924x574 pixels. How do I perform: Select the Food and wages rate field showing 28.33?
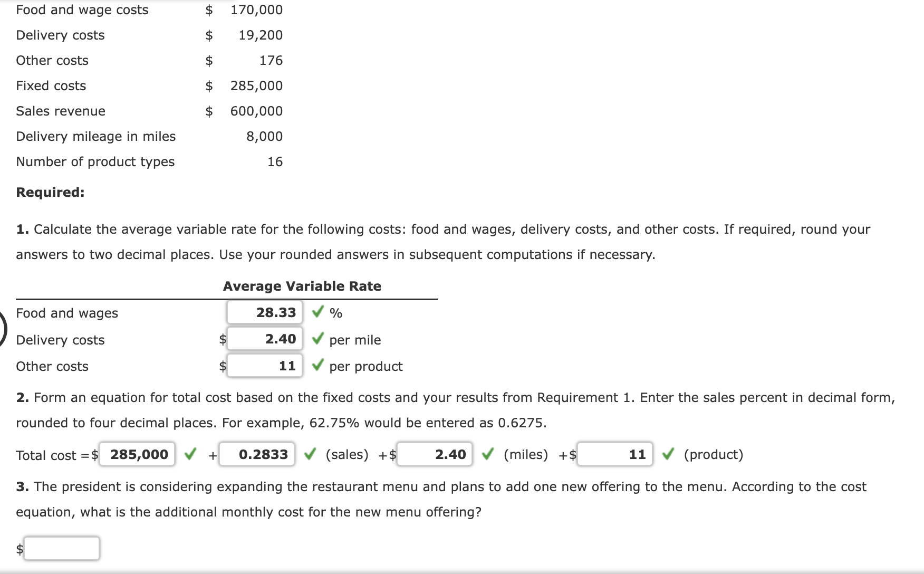click(x=264, y=312)
